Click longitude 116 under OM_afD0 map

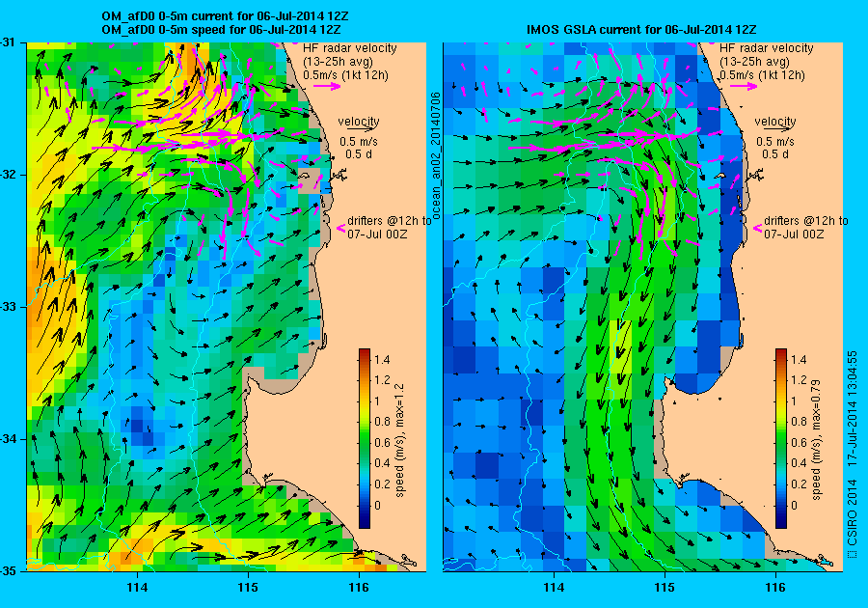click(359, 588)
